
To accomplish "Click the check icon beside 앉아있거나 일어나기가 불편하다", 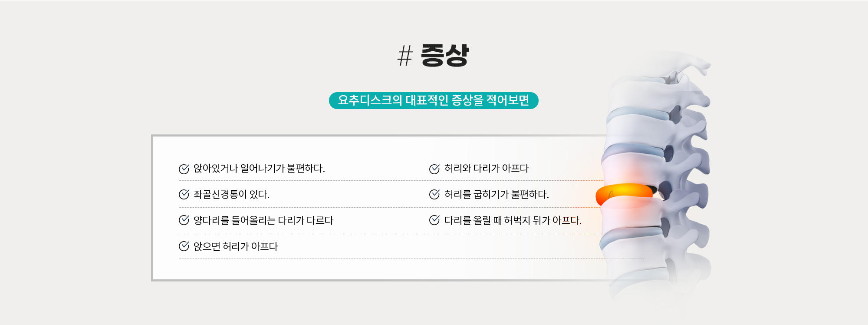I will pos(184,169).
